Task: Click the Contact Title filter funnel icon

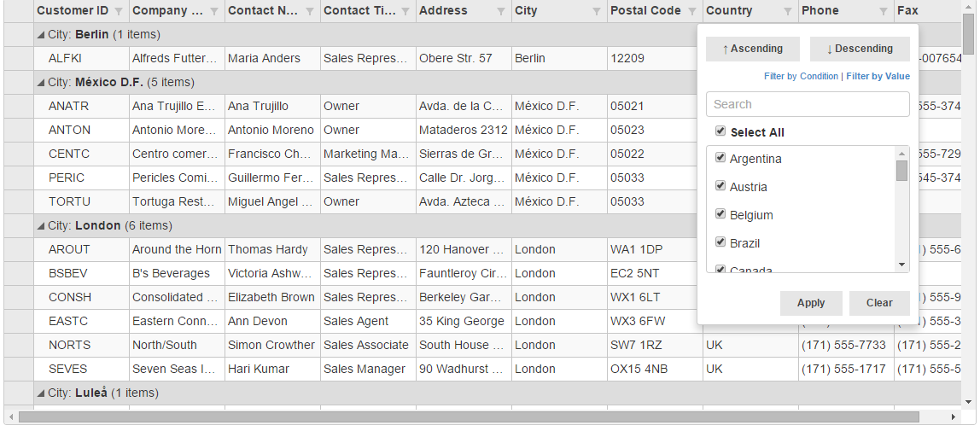Action: (x=405, y=11)
